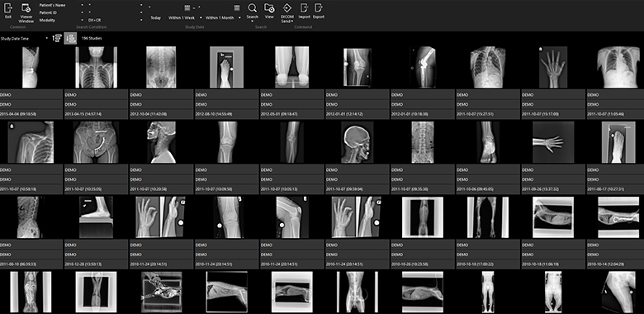The height and width of the screenshot is (314, 644).
Task: Select the 2012-01-01 12:14:12 knee thumbnail
Action: 358,68
